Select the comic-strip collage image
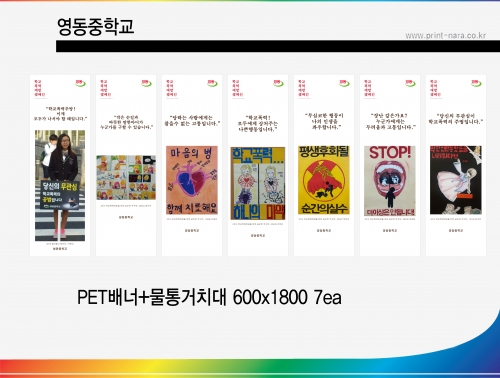Viewport: 500px width, 378px height. click(x=126, y=177)
